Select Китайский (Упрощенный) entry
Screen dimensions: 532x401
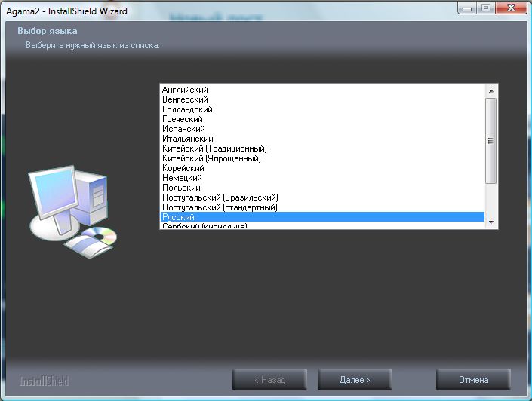[x=322, y=158]
